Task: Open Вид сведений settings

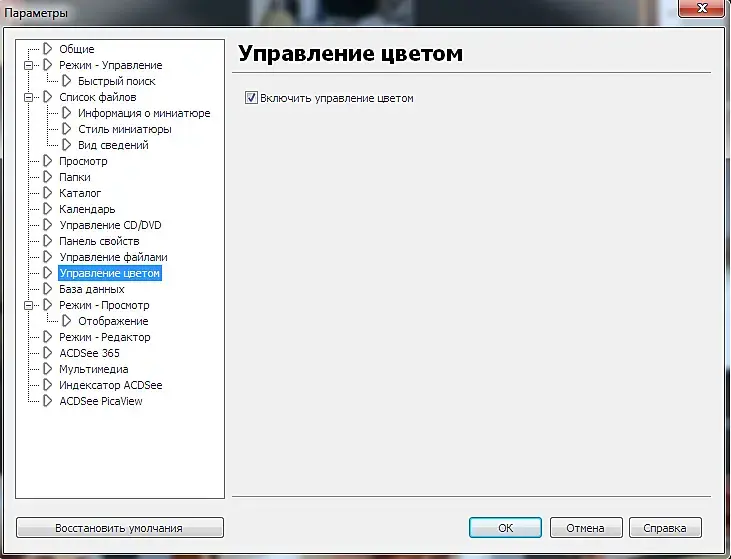Action: 113,145
